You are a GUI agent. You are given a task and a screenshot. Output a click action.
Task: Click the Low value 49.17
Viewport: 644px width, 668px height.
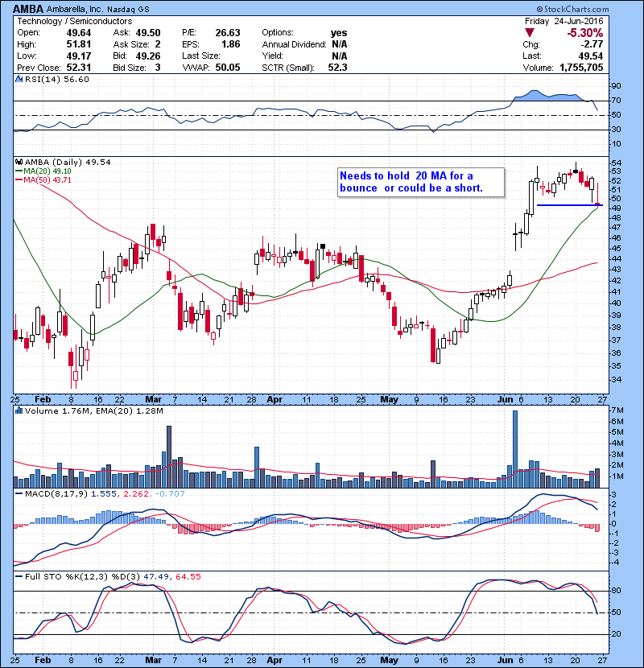(78, 56)
